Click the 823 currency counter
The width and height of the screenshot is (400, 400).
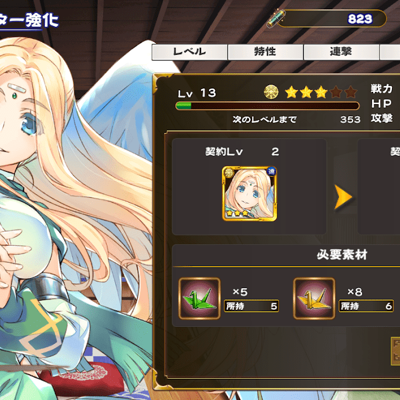332,19
